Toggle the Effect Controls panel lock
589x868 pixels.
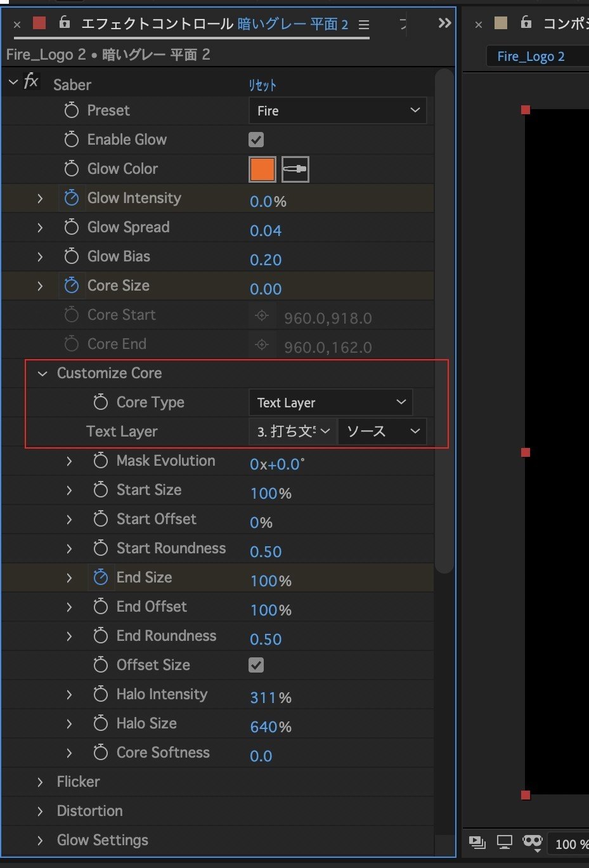(x=64, y=23)
